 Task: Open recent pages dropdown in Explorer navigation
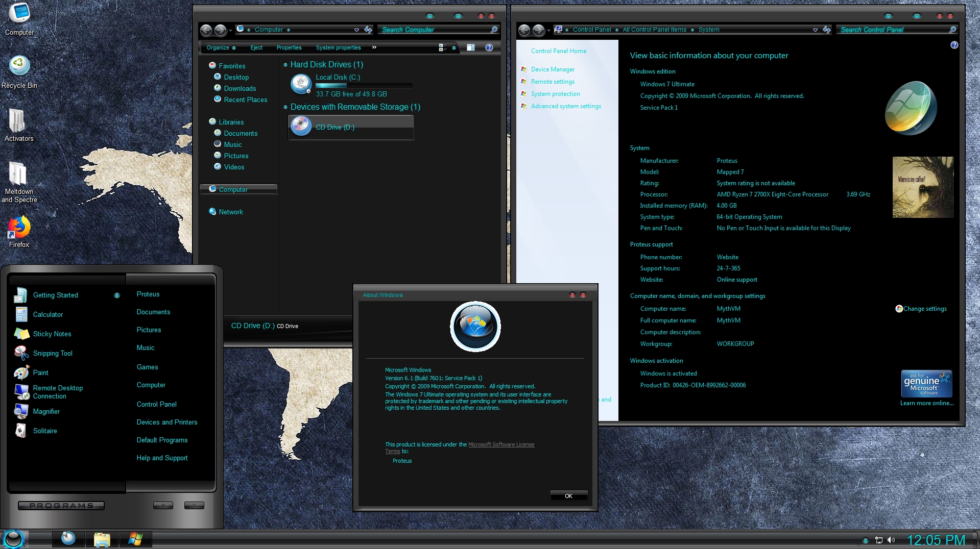click(x=231, y=30)
